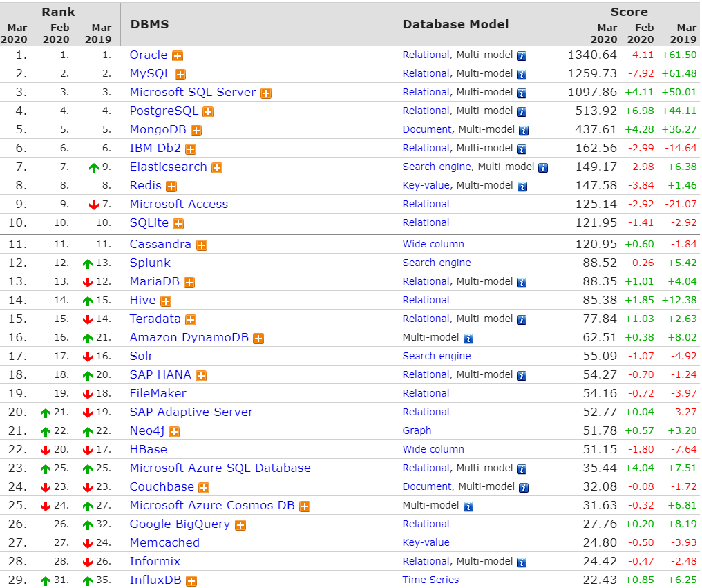Screen dimensions: 702x588
Task: Click the info icon in MongoDB's database model
Action: [x=523, y=131]
